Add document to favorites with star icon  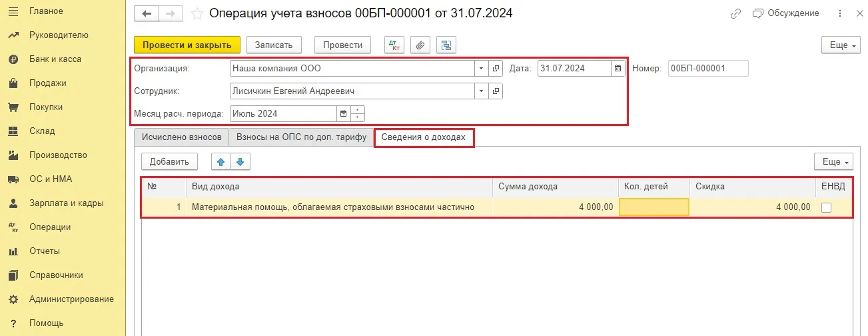click(197, 13)
